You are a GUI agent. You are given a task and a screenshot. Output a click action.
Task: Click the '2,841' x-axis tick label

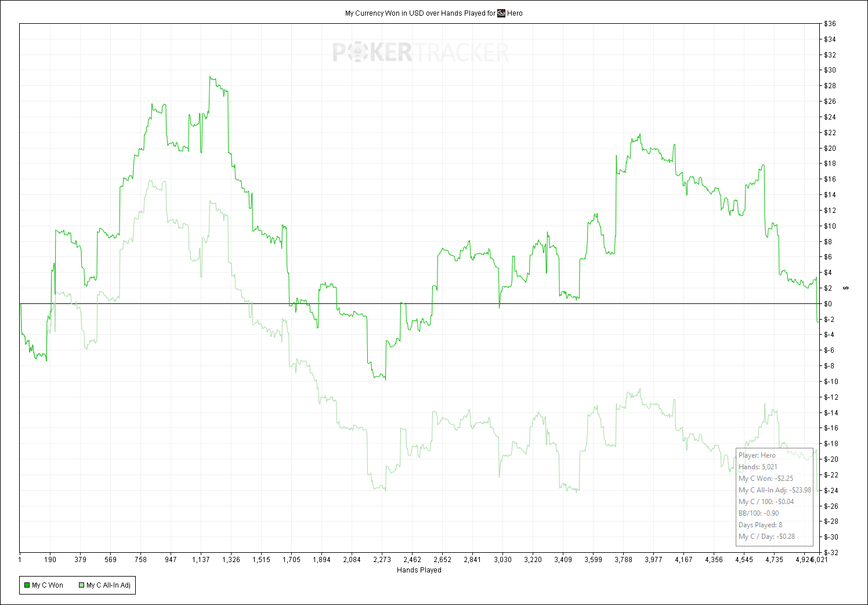473,560
